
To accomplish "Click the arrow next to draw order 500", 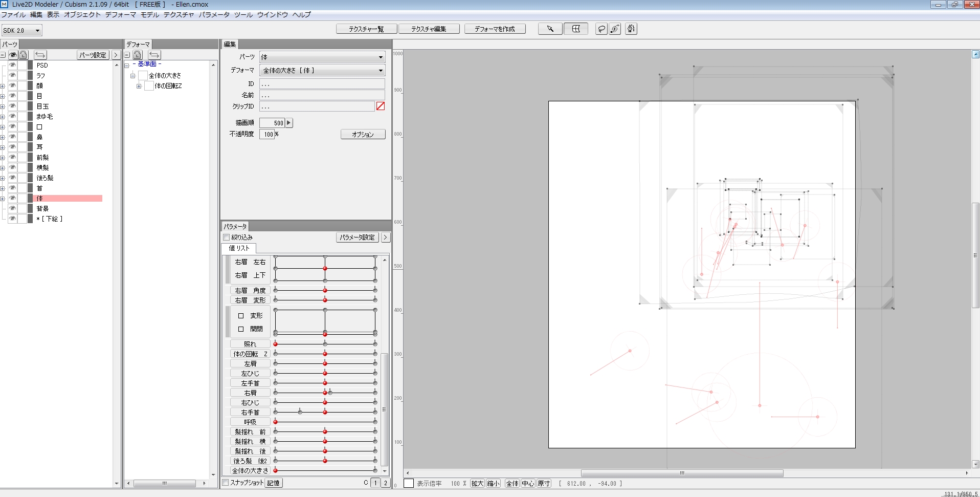I will pos(289,123).
